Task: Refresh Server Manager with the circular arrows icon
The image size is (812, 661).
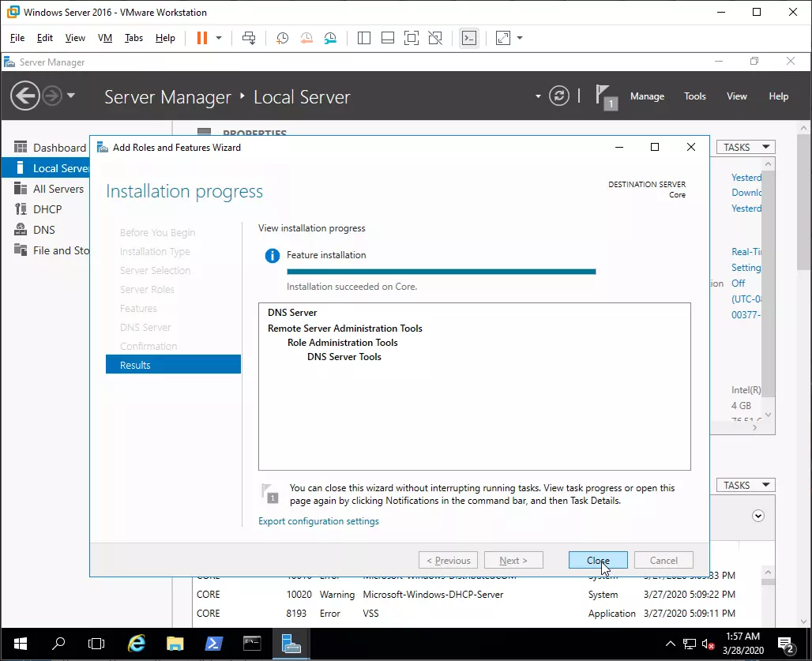Action: pyautogui.click(x=559, y=96)
